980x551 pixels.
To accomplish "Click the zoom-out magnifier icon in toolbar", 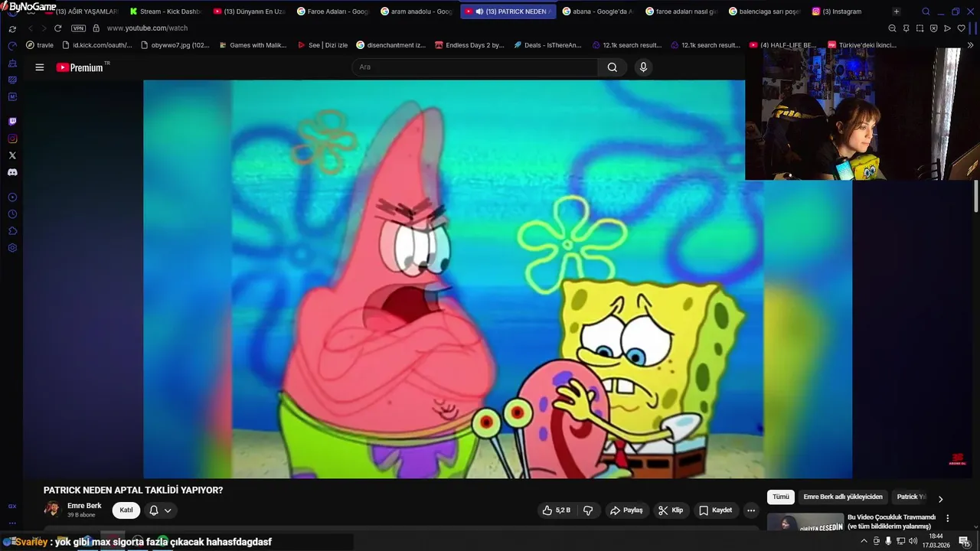I will pos(892,28).
